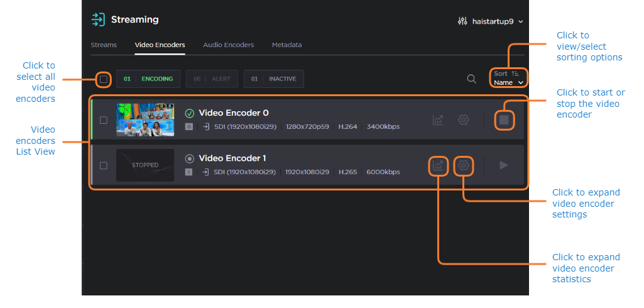The width and height of the screenshot is (644, 308).
Task: Select the Video Encoder 0 checkbox
Action: tap(104, 120)
